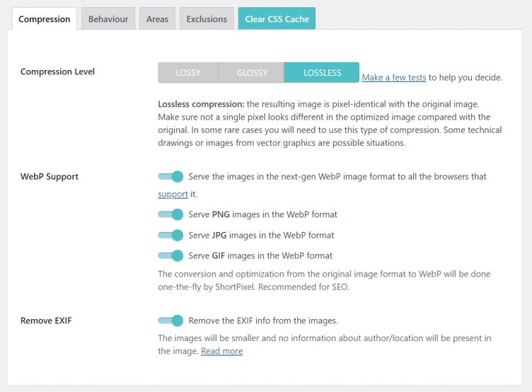The width and height of the screenshot is (532, 392).
Task: Switch off the serve GIF as WebP toggle
Action: [x=170, y=255]
